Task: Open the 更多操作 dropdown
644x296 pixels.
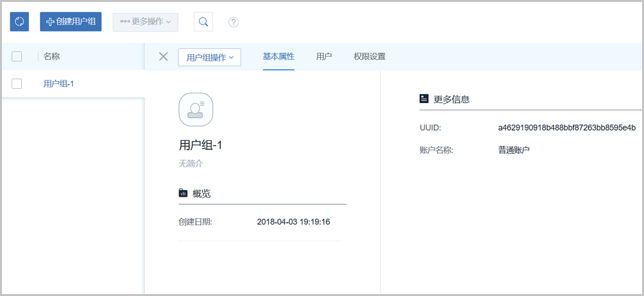Action: tap(145, 22)
